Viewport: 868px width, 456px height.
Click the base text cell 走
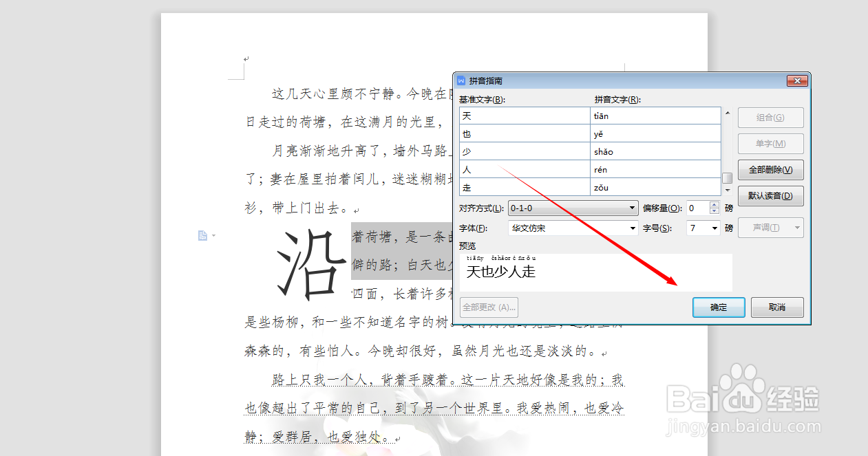point(523,186)
